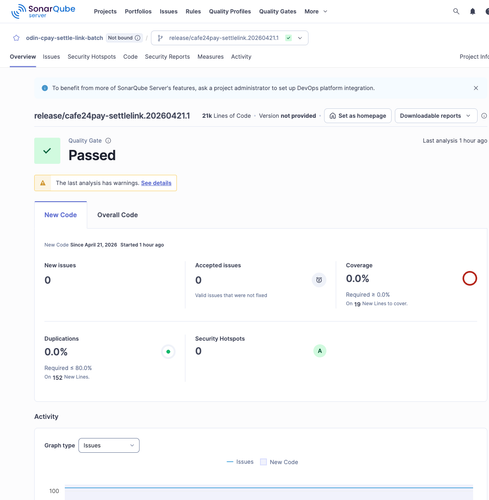The width and height of the screenshot is (489, 500).
Task: Click the Security Hotspots A rating badge
Action: pyautogui.click(x=320, y=351)
